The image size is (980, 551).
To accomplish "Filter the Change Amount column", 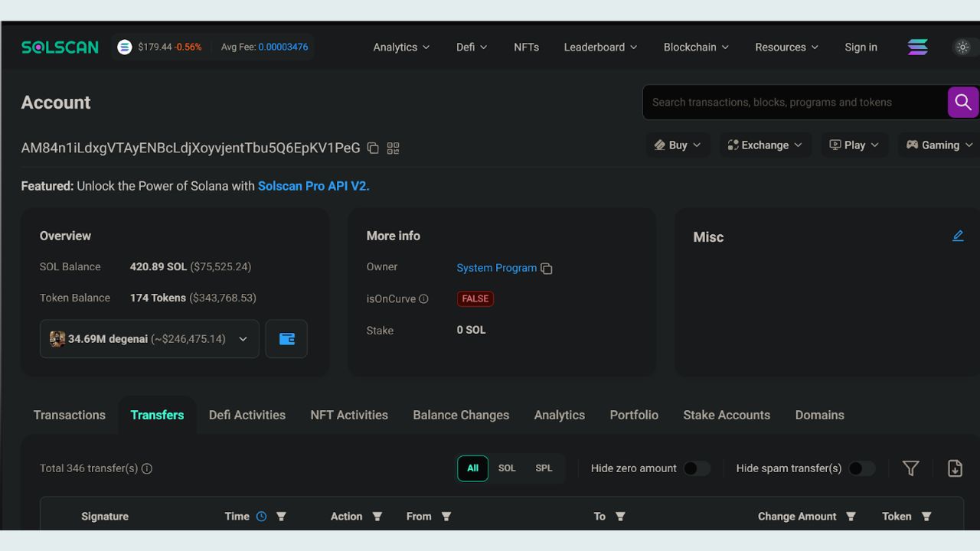I will (851, 517).
